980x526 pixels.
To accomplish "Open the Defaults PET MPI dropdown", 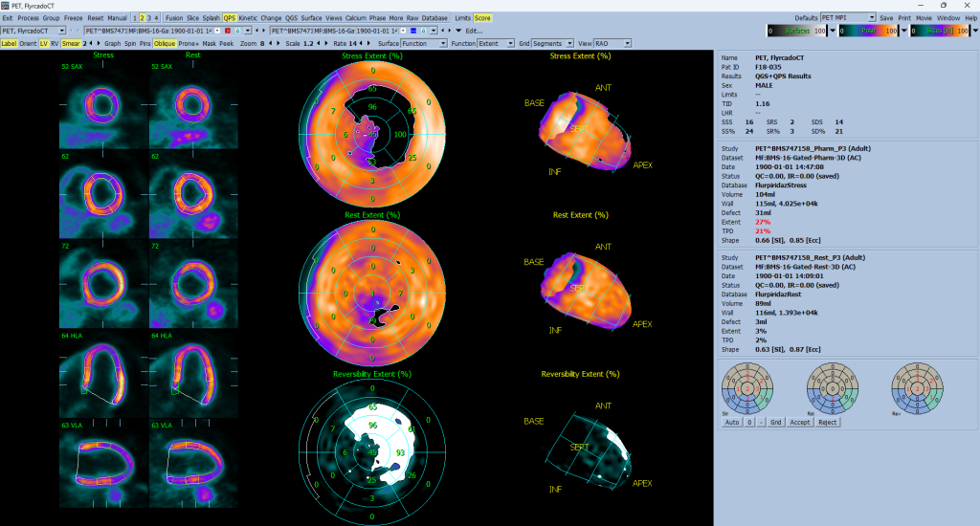I will [x=872, y=17].
